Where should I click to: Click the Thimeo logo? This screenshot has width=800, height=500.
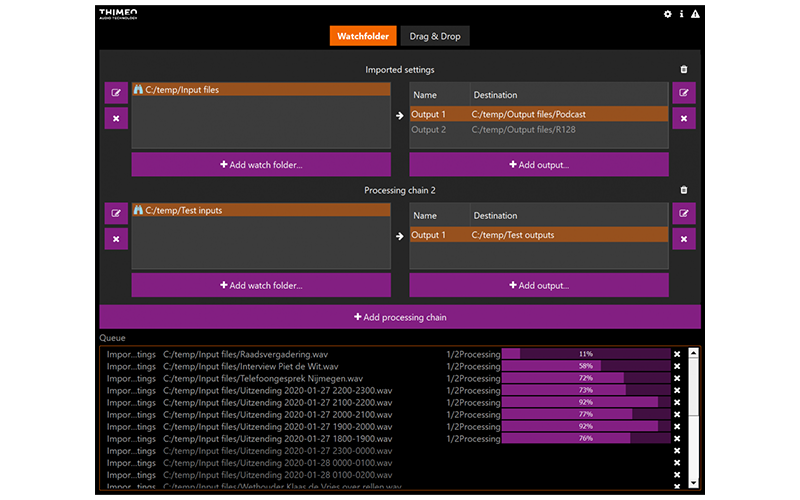(x=118, y=14)
